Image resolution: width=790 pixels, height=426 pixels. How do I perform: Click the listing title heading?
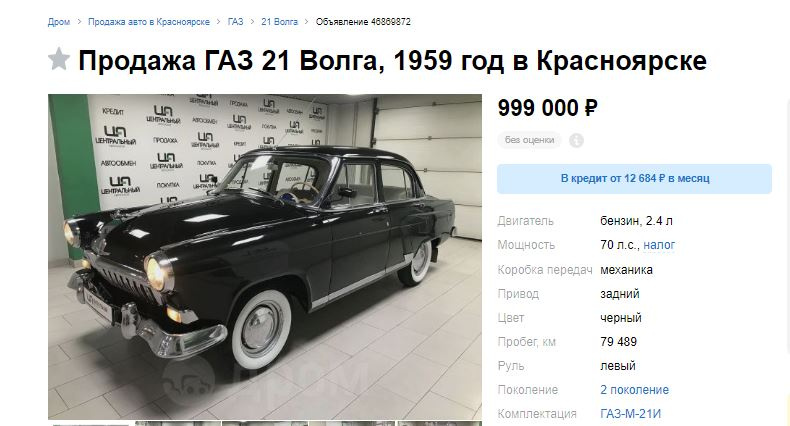coord(392,60)
